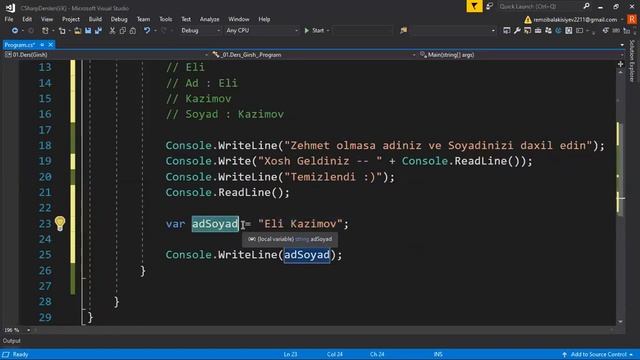The height and width of the screenshot is (360, 640).
Task: Click the Copy icon in toolbar
Action: pos(122,31)
